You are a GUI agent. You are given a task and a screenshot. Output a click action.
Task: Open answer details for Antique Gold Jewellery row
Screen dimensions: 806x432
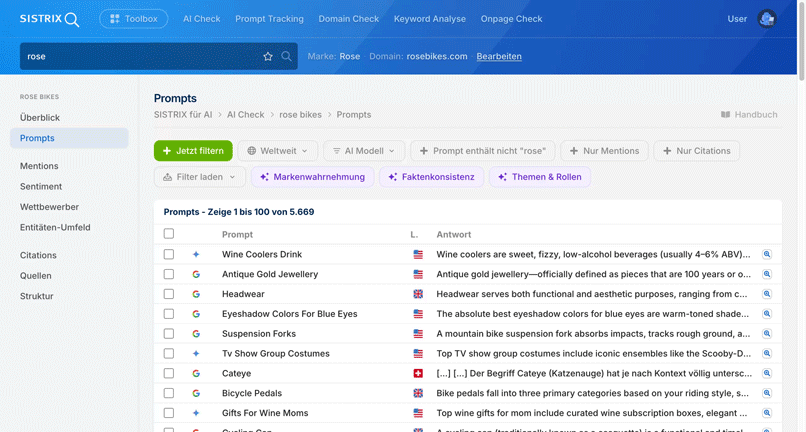pyautogui.click(x=766, y=274)
